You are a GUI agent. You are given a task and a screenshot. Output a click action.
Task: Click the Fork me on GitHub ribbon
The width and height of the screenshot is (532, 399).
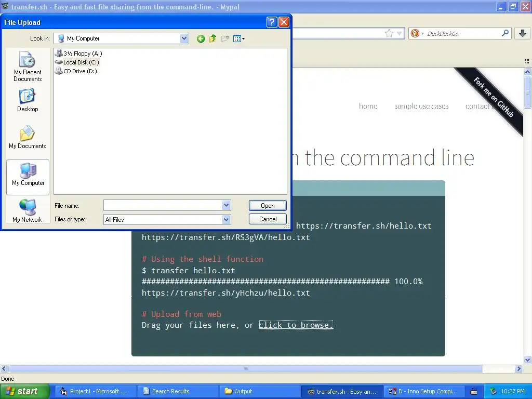[x=494, y=97]
